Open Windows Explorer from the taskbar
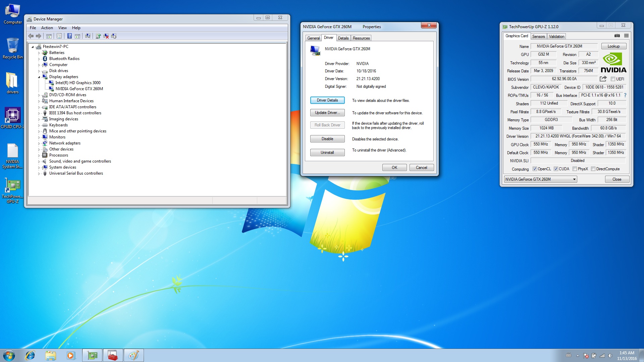This screenshot has width=644, height=362. click(50, 355)
